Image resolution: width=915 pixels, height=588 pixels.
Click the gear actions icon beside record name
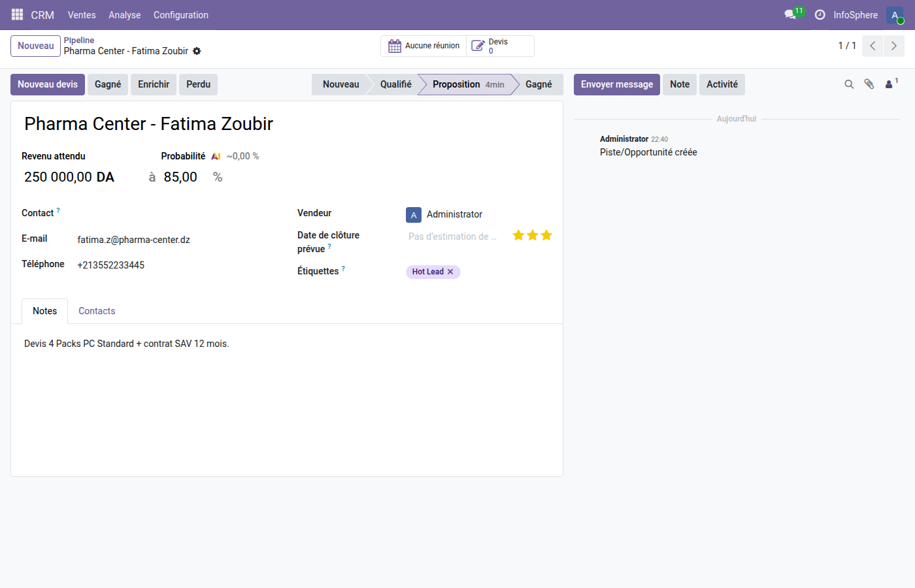197,51
